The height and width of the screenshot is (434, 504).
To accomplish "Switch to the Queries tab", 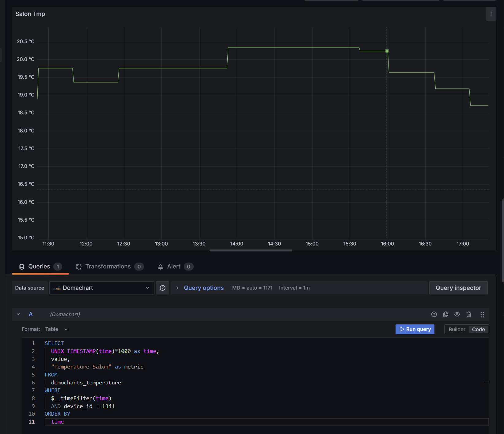I will (40, 267).
